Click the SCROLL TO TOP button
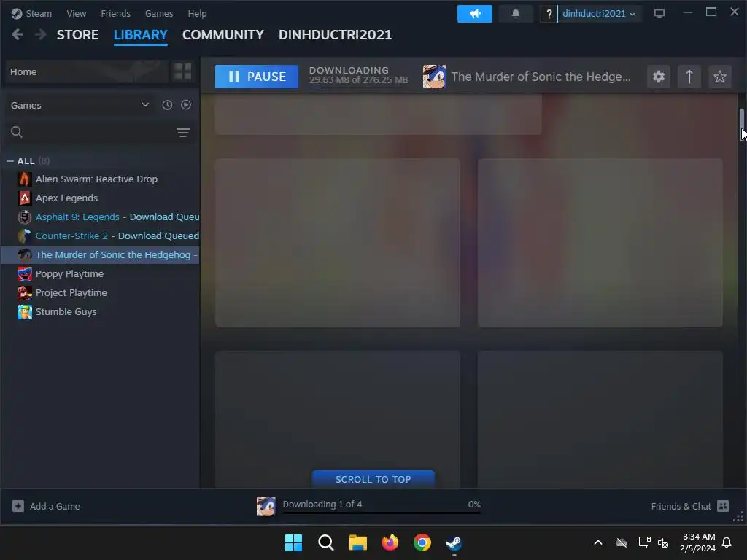The width and height of the screenshot is (747, 560). (x=373, y=479)
